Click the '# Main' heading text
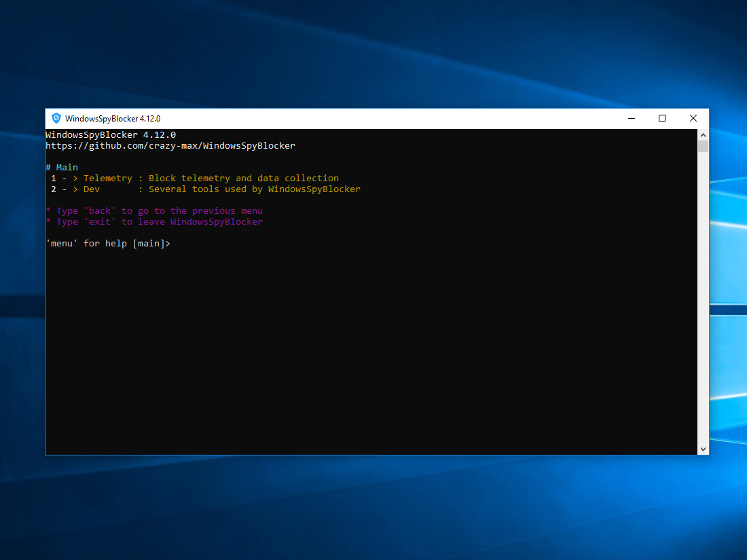The width and height of the screenshot is (747, 560). coord(62,167)
